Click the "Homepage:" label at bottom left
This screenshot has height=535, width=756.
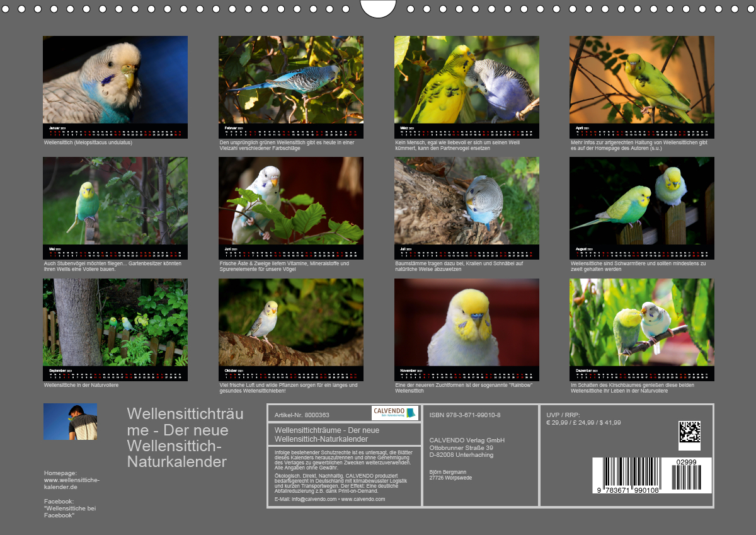pyautogui.click(x=60, y=473)
